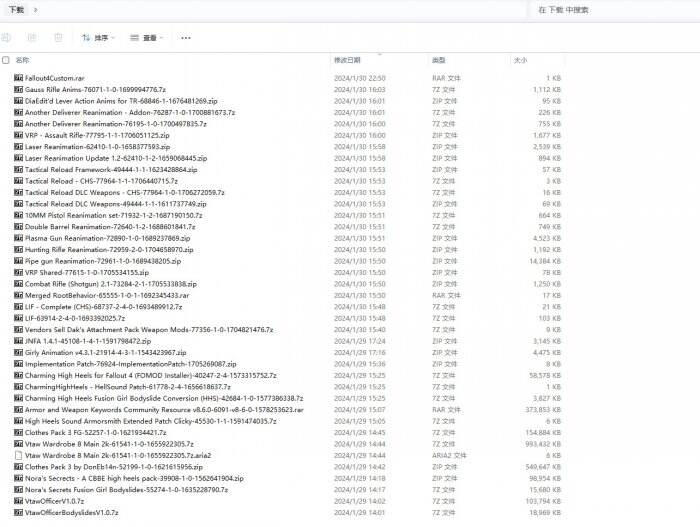Viewport: 700px width, 527px height.
Task: Click the icon of VtawOfficerV1.0.7z
Action: click(x=18, y=501)
